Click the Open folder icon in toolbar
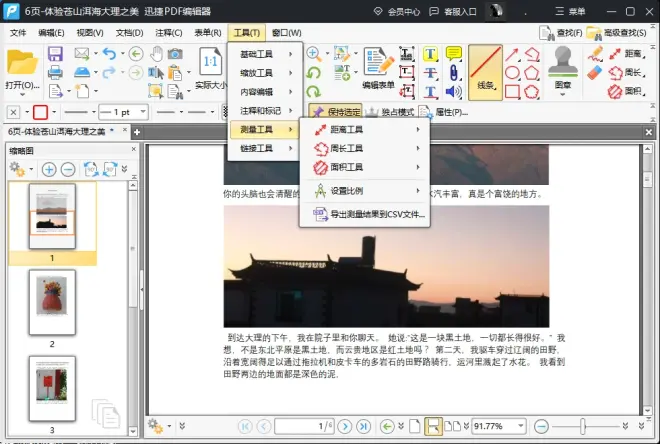This screenshot has width=660, height=444. [21, 62]
